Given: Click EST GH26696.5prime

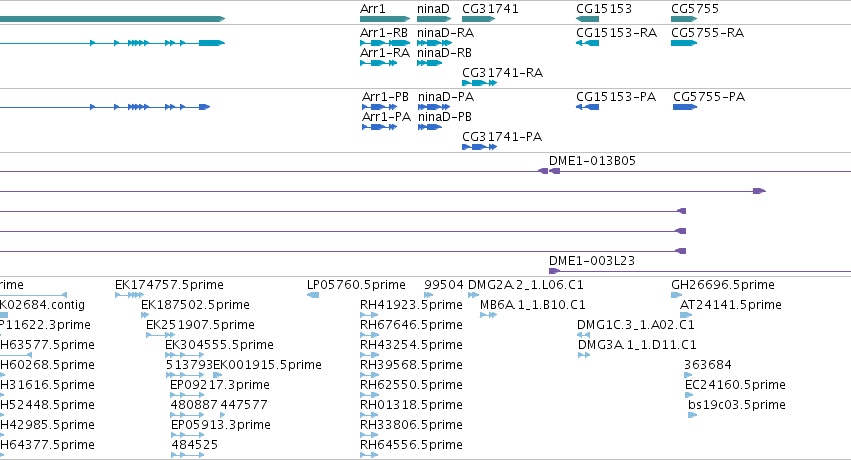Looking at the screenshot, I should point(722,285).
